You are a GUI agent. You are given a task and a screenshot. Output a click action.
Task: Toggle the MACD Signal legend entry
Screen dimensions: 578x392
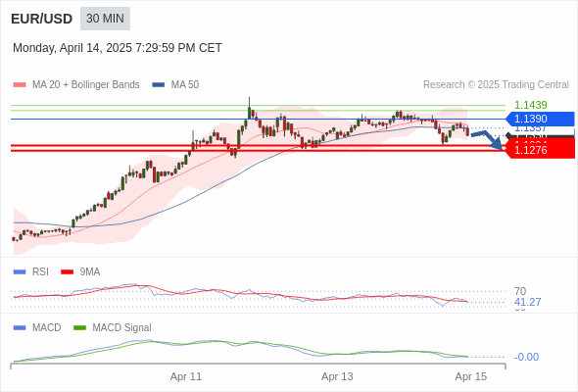point(113,328)
